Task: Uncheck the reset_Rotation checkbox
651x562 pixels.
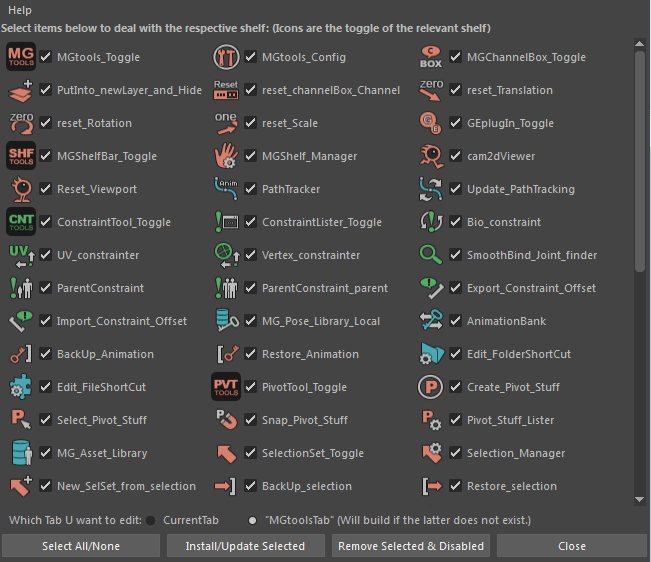Action: pos(46,123)
